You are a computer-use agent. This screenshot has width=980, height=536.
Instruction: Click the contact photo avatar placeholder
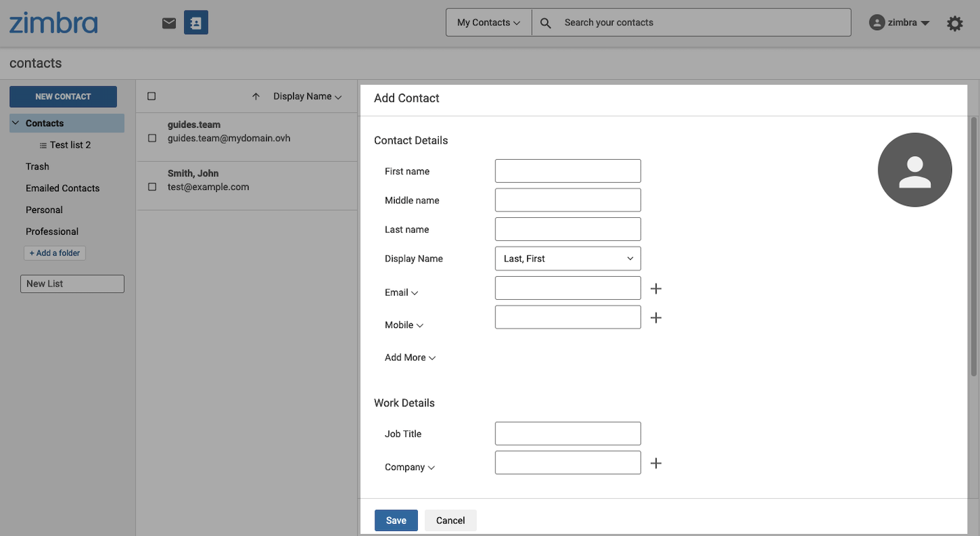coord(915,170)
